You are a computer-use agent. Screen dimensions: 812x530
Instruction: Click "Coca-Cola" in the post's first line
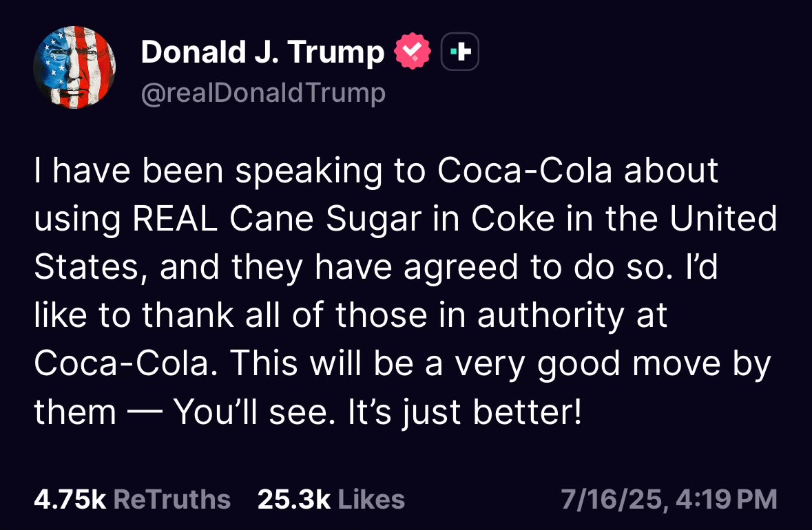[x=524, y=172]
